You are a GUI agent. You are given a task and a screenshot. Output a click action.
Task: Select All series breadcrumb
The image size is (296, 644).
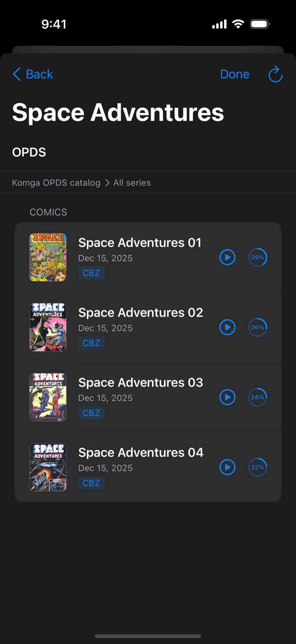(132, 183)
